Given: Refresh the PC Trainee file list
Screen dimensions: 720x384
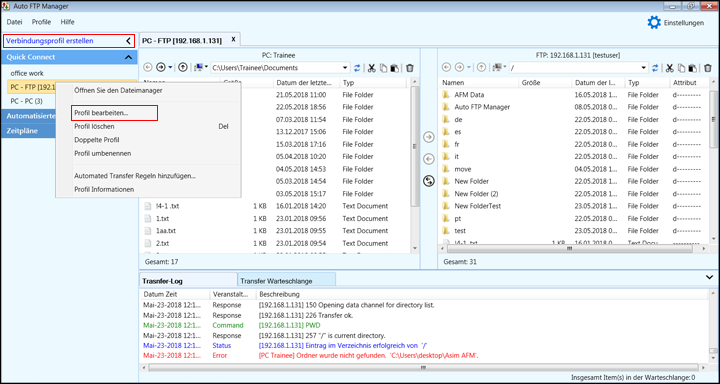Looking at the screenshot, I should 357,68.
